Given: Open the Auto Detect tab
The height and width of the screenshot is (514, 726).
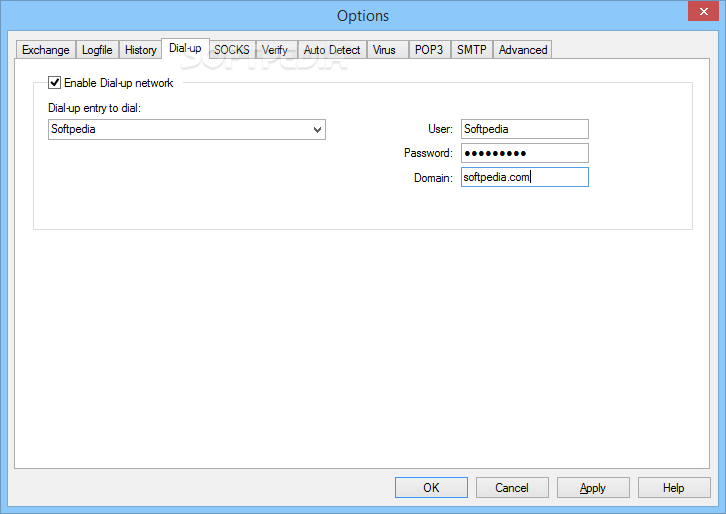Looking at the screenshot, I should pos(332,50).
